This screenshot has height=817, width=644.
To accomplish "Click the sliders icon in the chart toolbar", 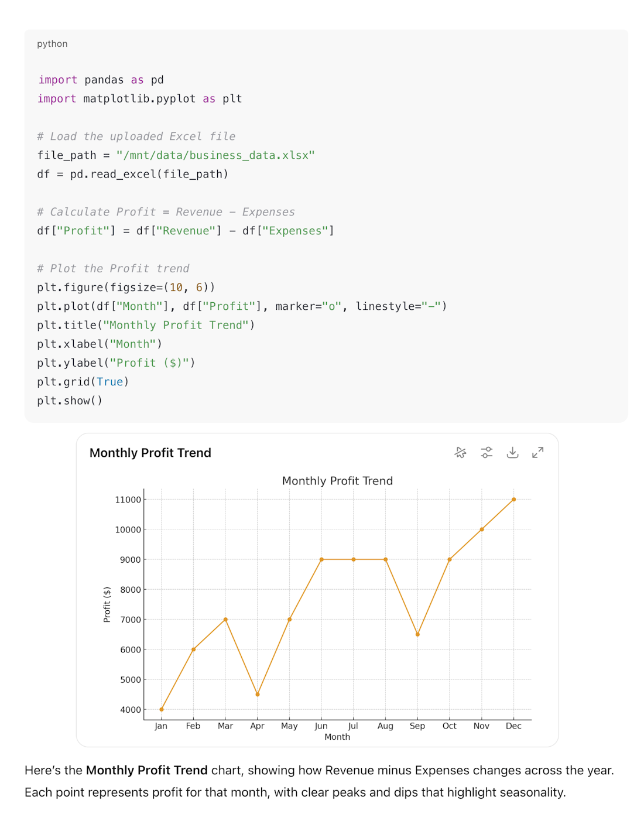I will 487,452.
